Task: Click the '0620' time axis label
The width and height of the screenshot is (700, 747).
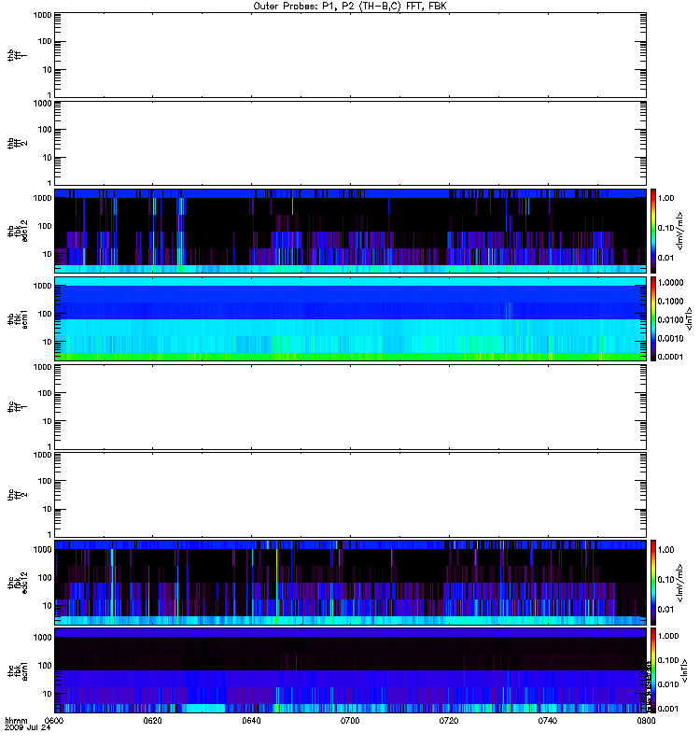Action: point(152,720)
